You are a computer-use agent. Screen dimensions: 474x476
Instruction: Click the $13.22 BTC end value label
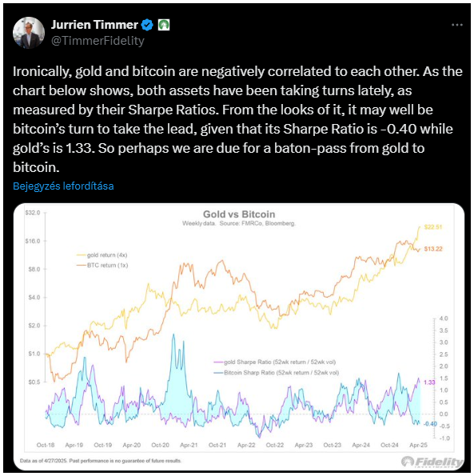click(433, 249)
